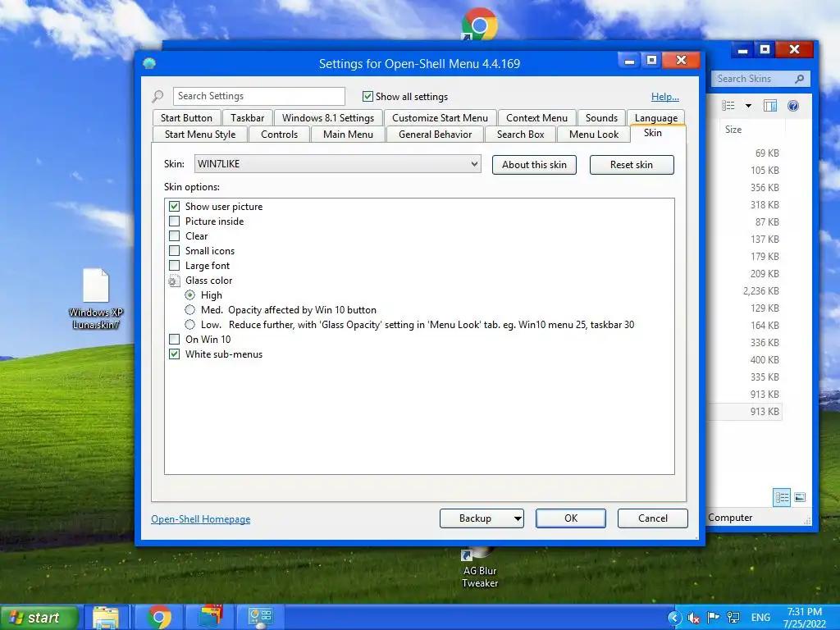Click the Start button
This screenshot has width=840, height=630.
point(39,617)
